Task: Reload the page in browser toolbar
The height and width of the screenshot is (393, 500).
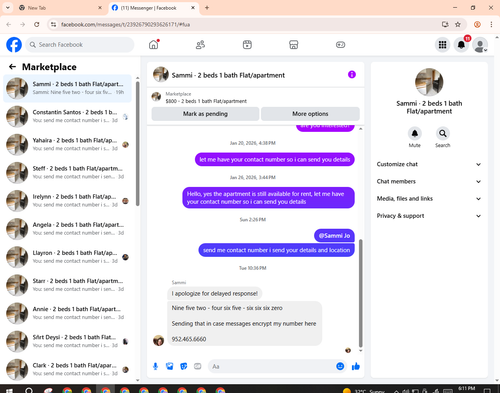Action: coord(37,24)
